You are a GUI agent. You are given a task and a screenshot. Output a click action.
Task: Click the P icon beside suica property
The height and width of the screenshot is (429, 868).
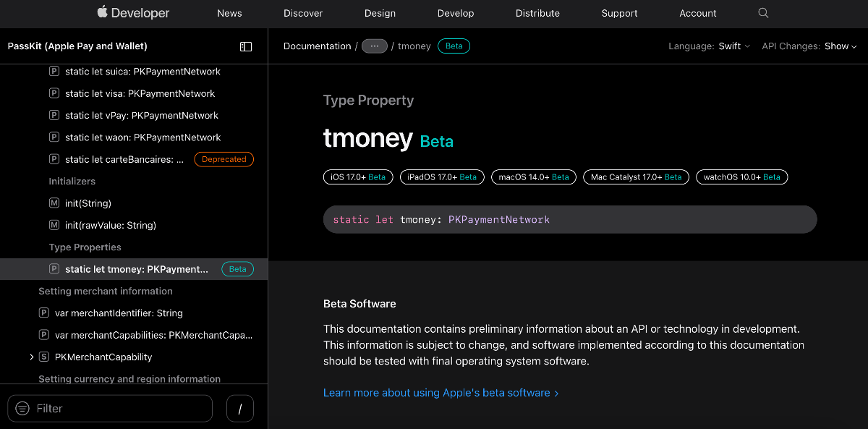click(x=54, y=72)
